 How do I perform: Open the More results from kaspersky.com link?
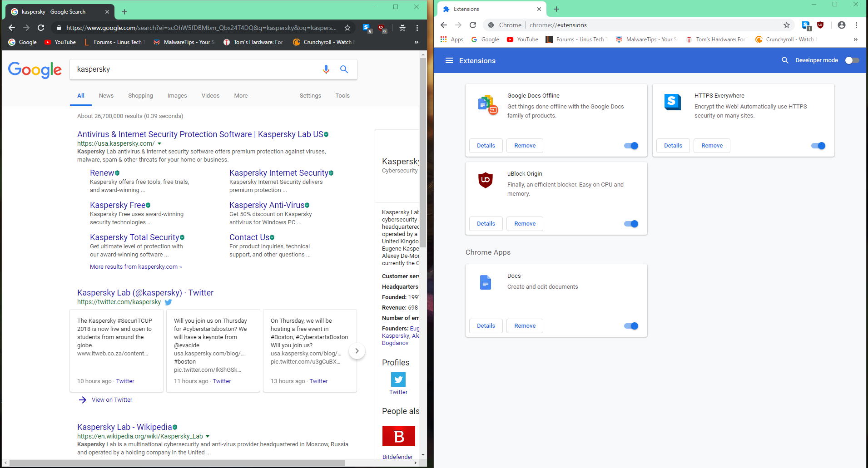click(136, 267)
